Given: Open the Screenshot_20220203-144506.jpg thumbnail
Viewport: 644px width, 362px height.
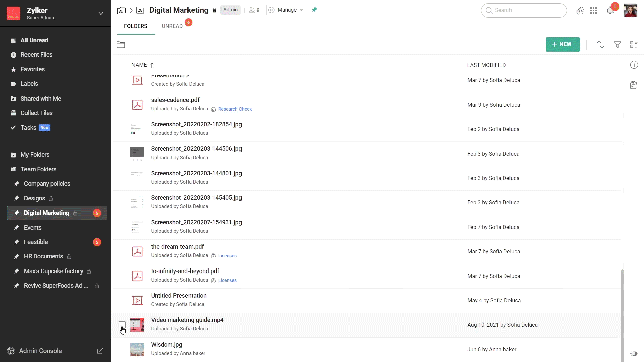Looking at the screenshot, I should click(137, 154).
